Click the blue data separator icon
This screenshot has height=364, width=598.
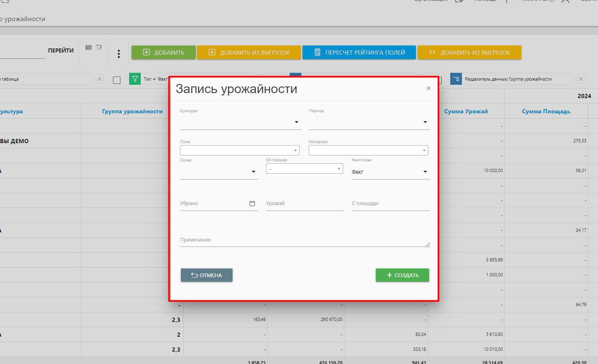(456, 79)
